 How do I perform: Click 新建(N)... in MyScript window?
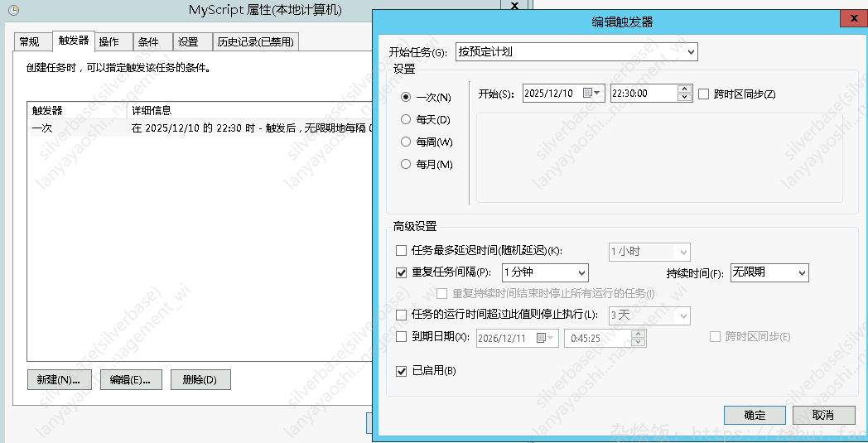60,380
